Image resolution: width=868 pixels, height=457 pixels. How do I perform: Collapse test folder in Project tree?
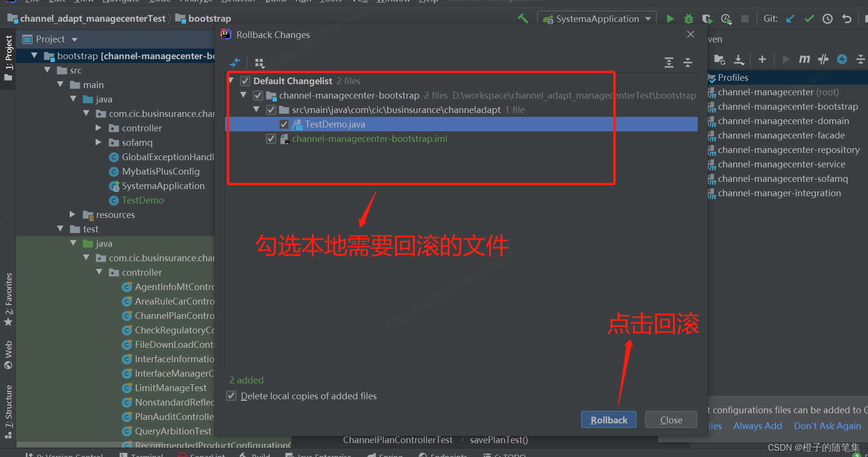coord(61,228)
